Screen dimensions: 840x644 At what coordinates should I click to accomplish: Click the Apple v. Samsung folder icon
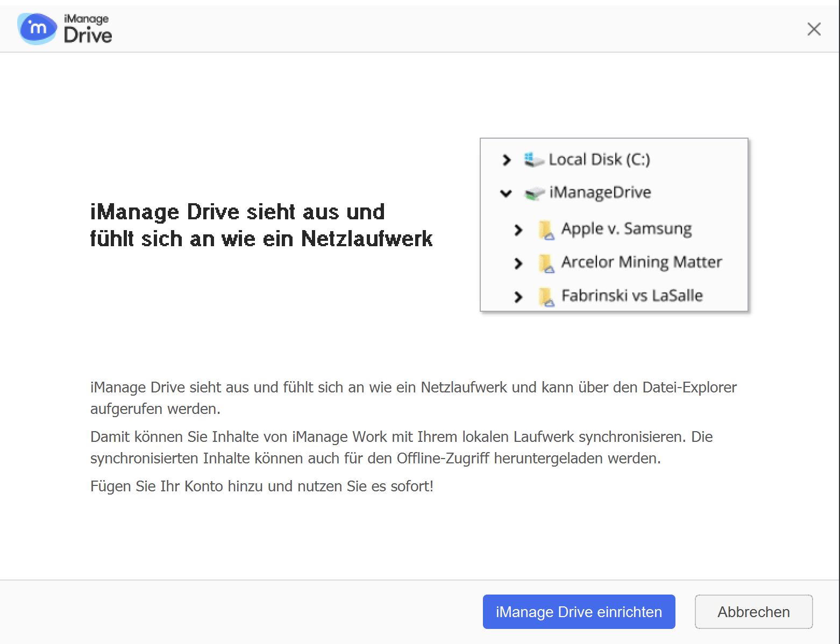pos(546,230)
